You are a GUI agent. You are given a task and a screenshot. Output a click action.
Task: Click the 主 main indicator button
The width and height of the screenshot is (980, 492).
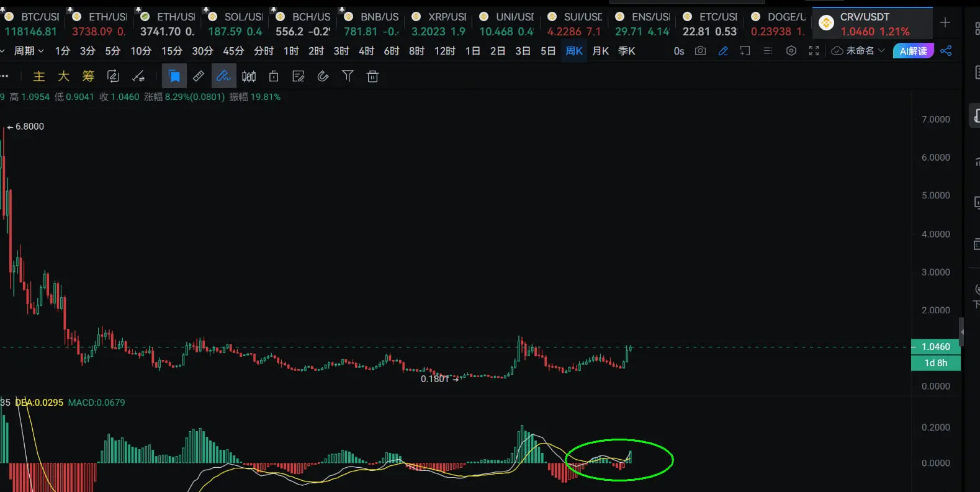click(39, 76)
